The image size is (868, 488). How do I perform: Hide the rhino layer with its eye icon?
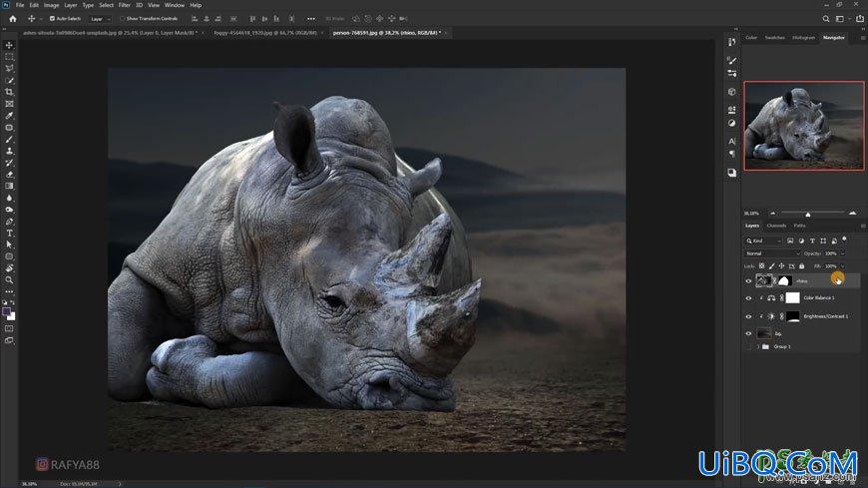pyautogui.click(x=748, y=281)
